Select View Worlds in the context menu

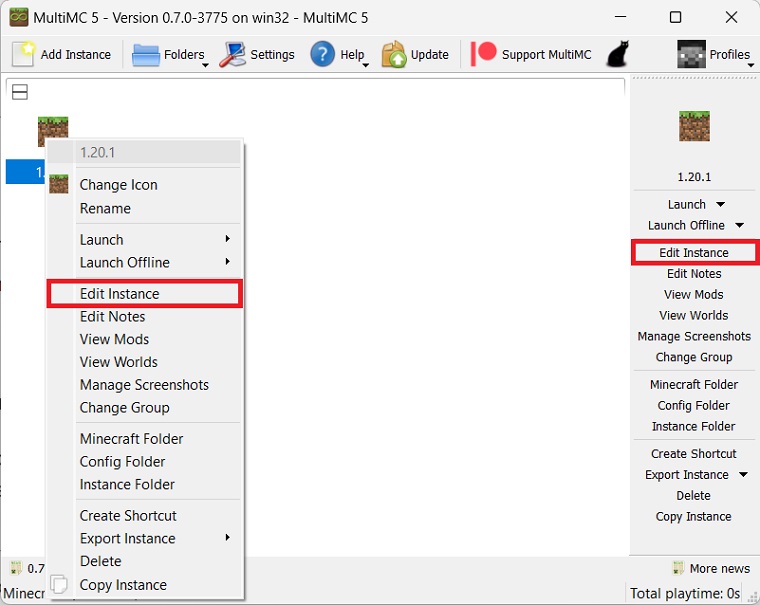144,362
